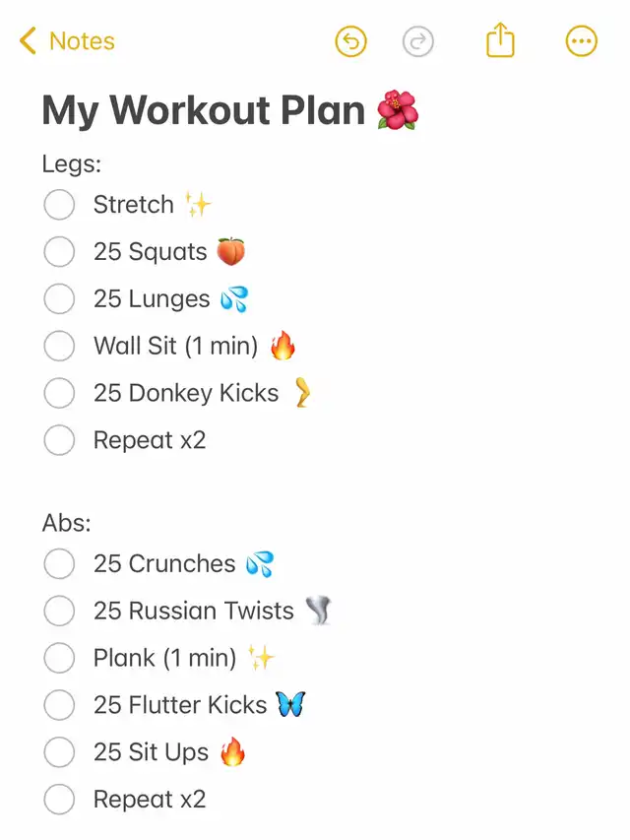Tap the redo arrow icon

(417, 41)
